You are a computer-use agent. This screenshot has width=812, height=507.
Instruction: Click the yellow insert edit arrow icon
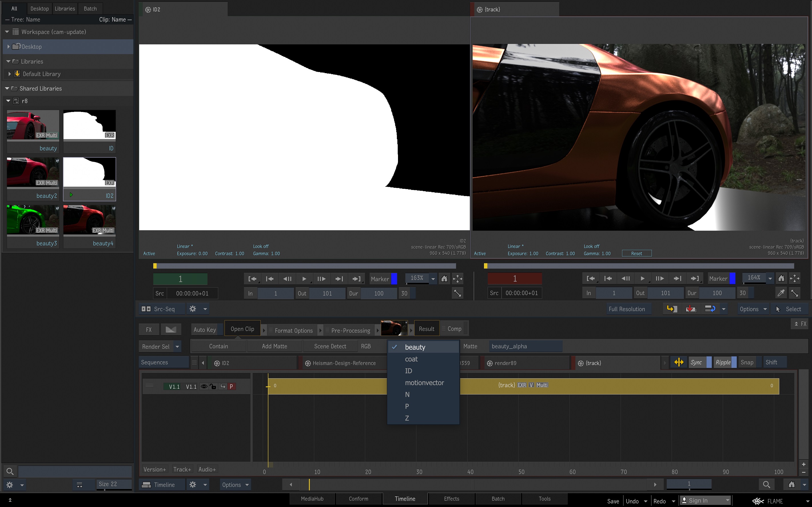pyautogui.click(x=671, y=309)
